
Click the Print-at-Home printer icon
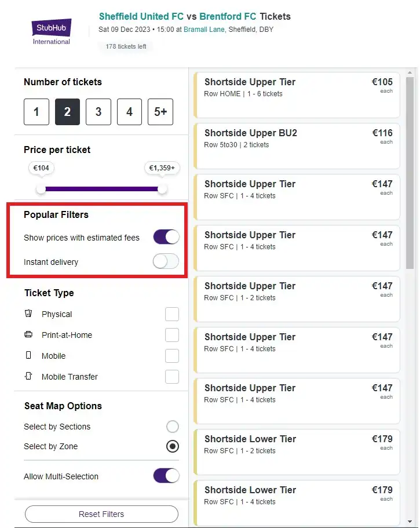[x=28, y=334]
